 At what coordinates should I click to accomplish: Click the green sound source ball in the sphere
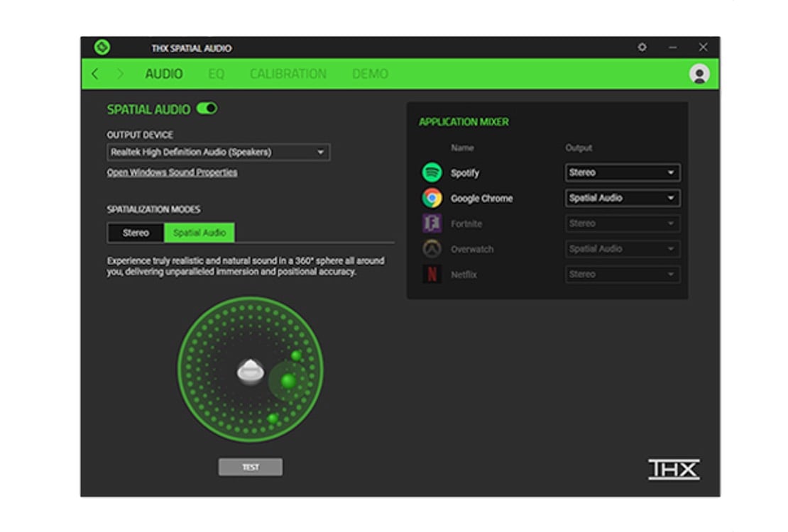(x=287, y=381)
